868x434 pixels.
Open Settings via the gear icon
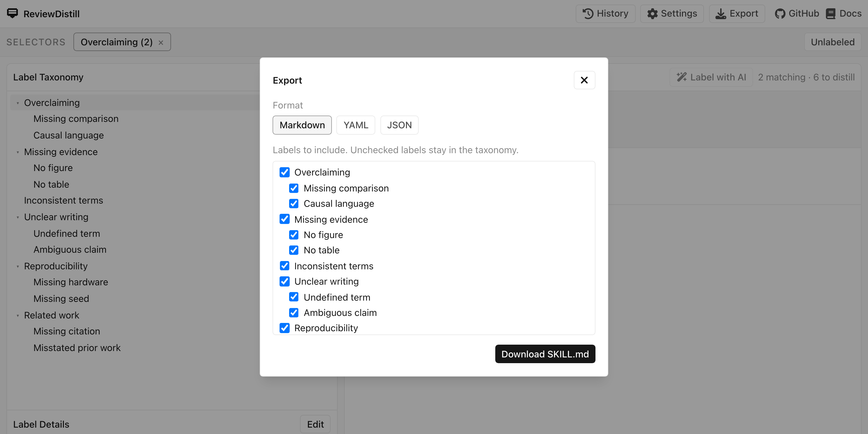click(652, 13)
